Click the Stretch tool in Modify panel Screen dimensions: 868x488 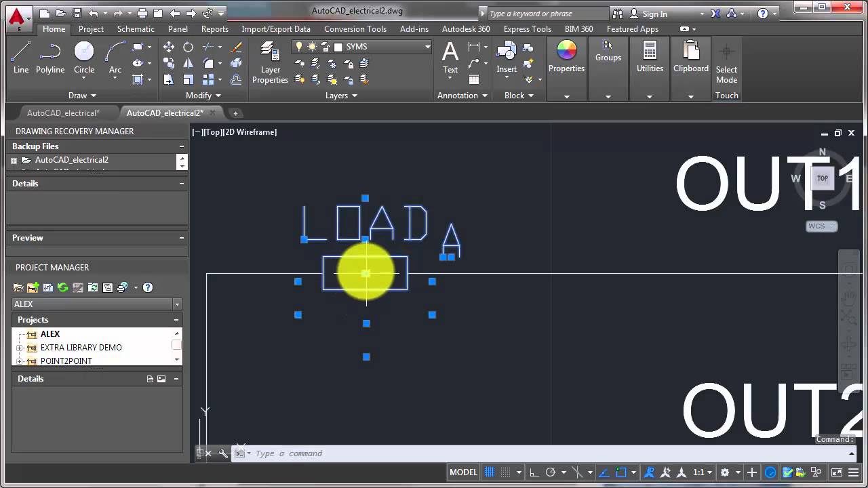[x=169, y=79]
